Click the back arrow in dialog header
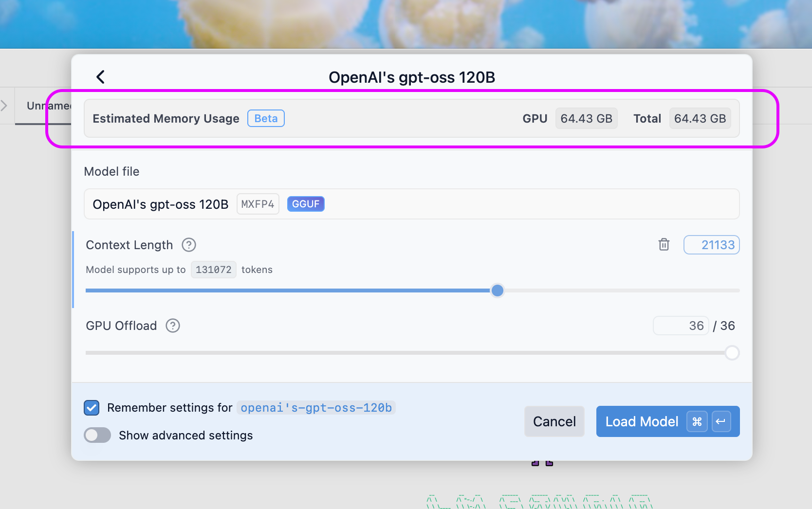812x509 pixels. (100, 77)
